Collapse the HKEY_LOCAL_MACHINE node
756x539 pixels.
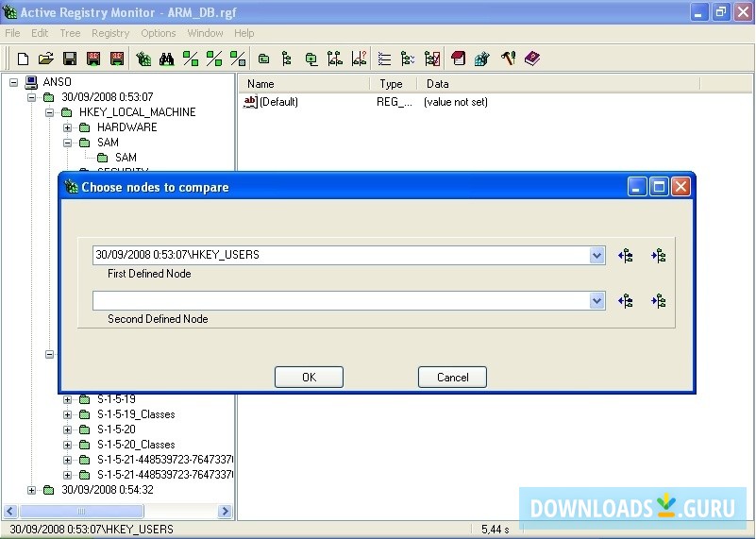pos(50,113)
